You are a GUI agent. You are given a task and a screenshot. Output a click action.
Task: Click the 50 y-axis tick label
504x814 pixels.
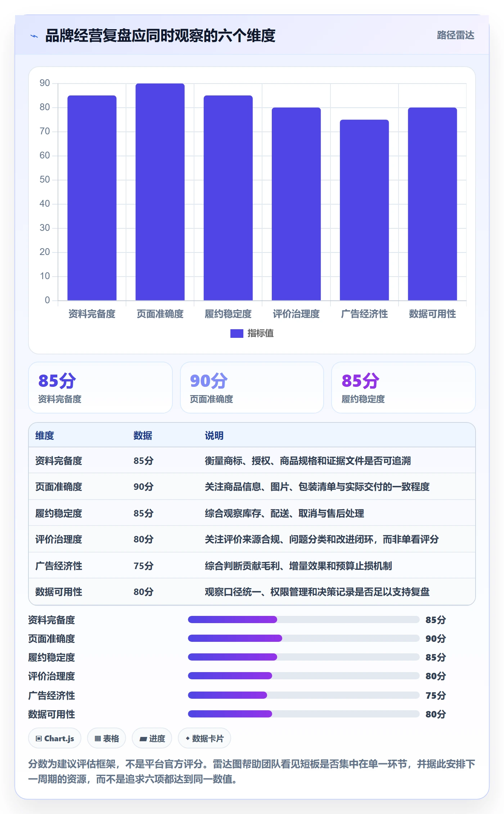[x=45, y=180]
